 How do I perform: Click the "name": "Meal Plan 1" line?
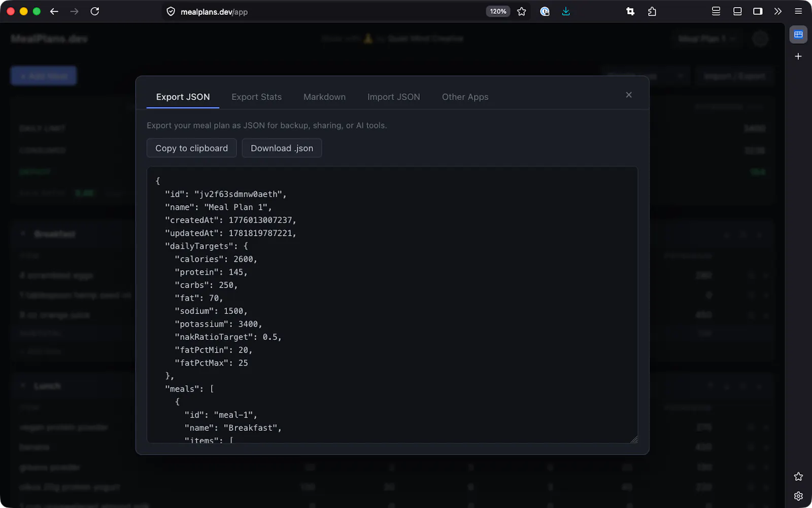(x=218, y=207)
